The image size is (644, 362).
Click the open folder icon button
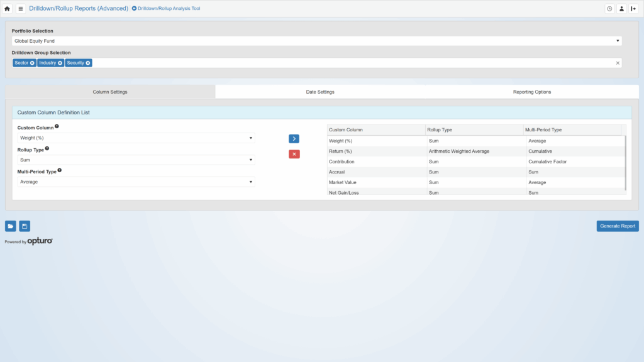click(11, 226)
